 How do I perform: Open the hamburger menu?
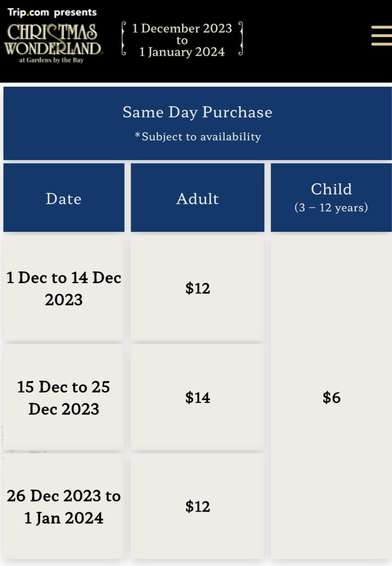pyautogui.click(x=381, y=36)
